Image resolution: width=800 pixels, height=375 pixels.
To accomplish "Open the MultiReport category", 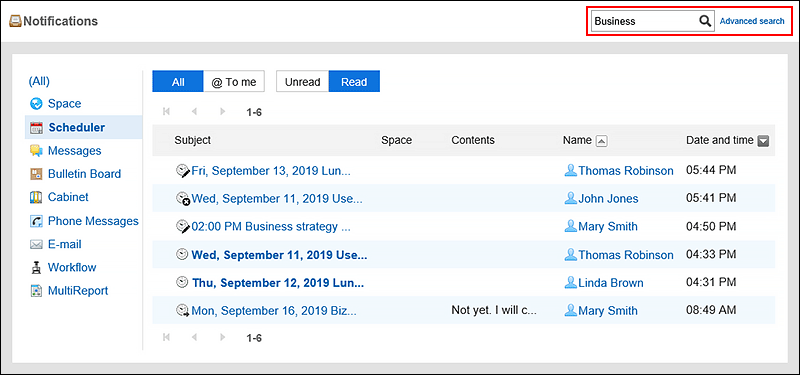I will 78,291.
